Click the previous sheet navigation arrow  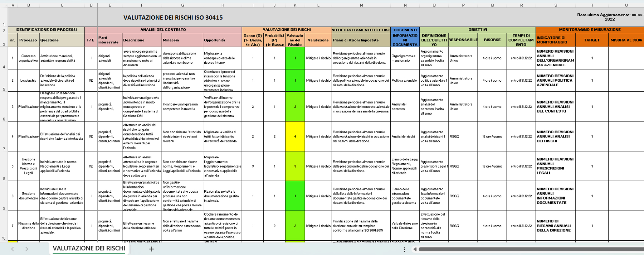[x=13, y=249]
